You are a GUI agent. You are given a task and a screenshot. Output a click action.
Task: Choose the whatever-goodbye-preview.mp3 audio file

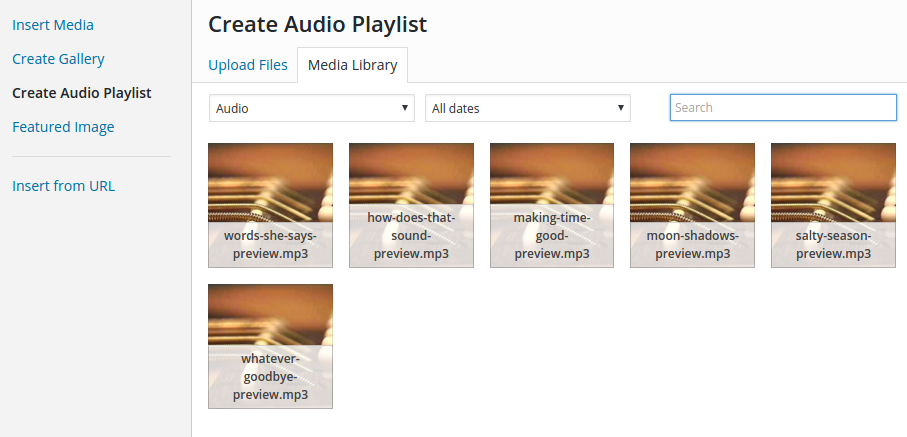(x=270, y=346)
